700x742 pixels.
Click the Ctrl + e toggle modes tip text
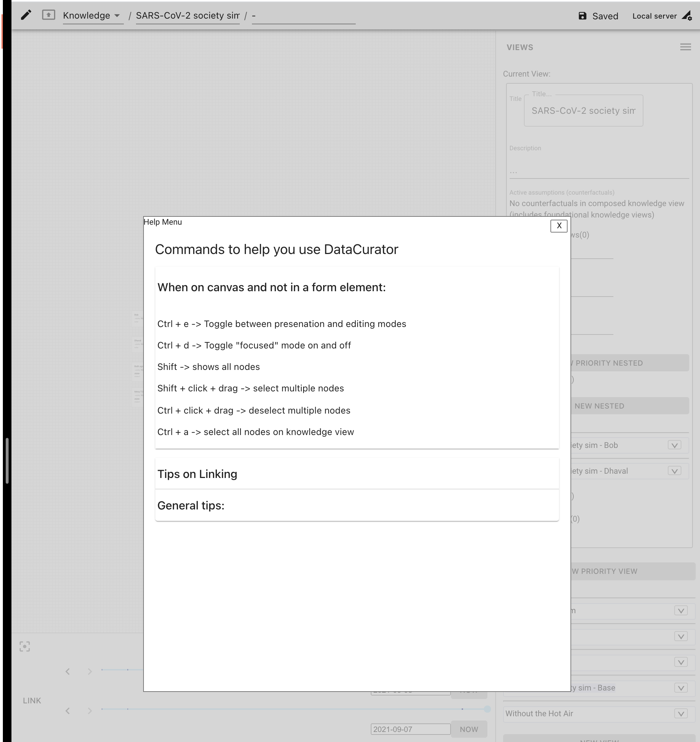282,324
